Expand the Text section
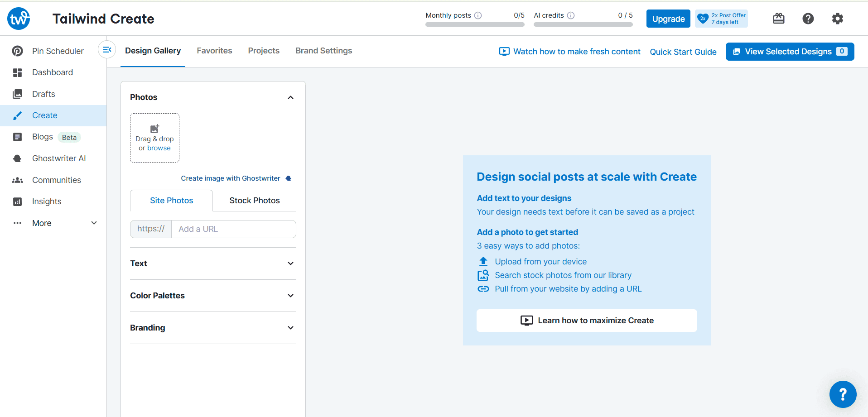The height and width of the screenshot is (417, 868). click(x=213, y=264)
